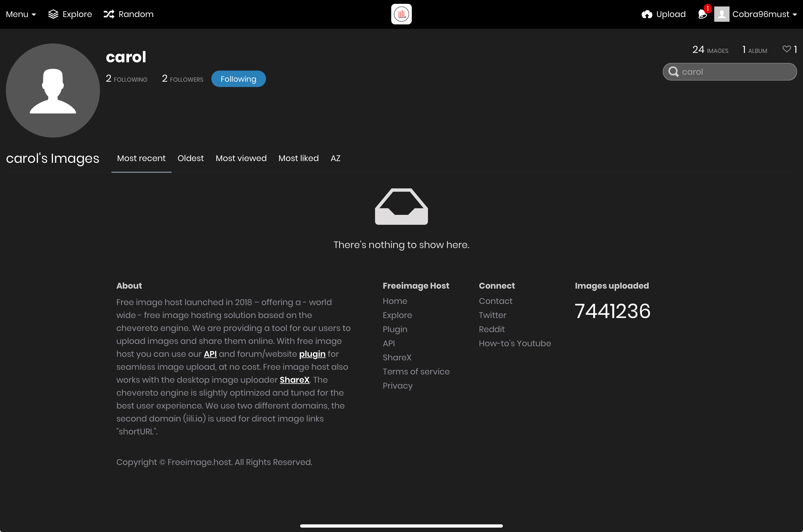Image resolution: width=803 pixels, height=532 pixels.
Task: Expand the Menu dropdown
Action: click(21, 14)
